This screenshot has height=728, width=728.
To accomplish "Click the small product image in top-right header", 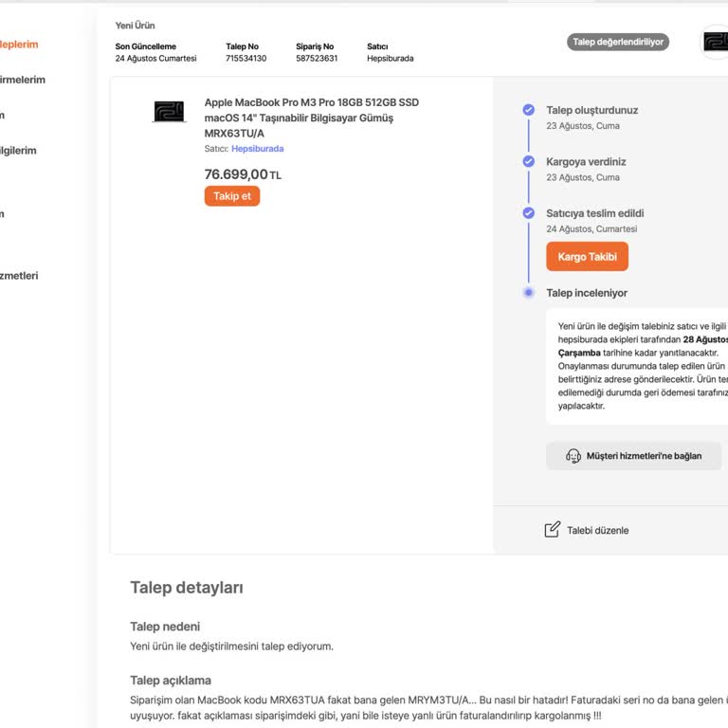I will (716, 43).
